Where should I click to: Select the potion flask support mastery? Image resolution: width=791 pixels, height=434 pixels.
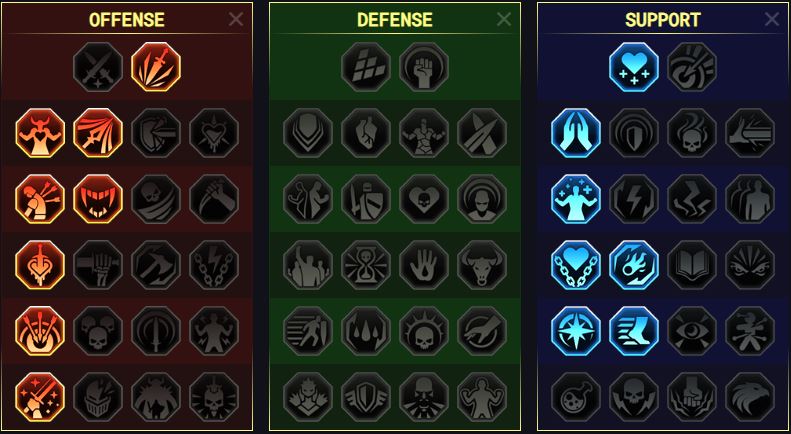pos(576,397)
